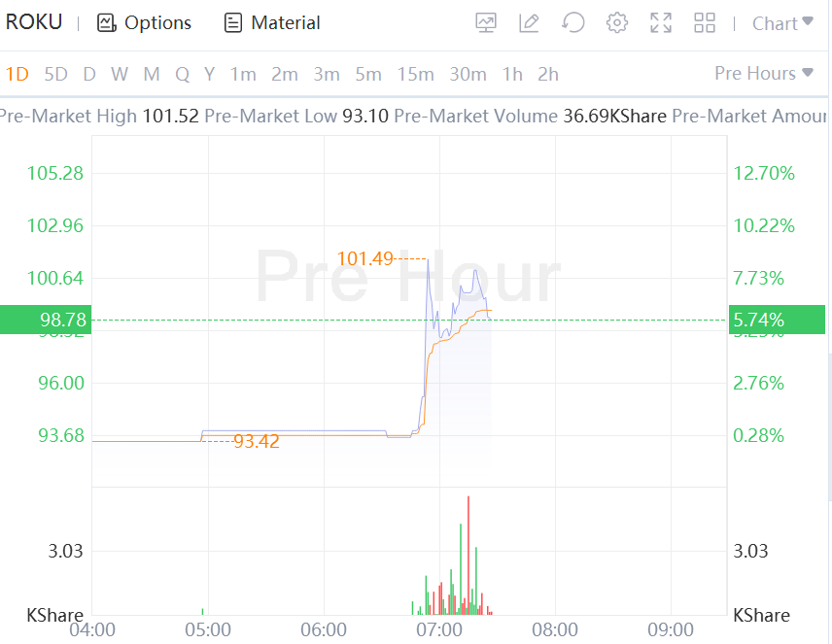Screen dimensions: 832x644
Task: Click the Options chart icon
Action: [x=107, y=23]
